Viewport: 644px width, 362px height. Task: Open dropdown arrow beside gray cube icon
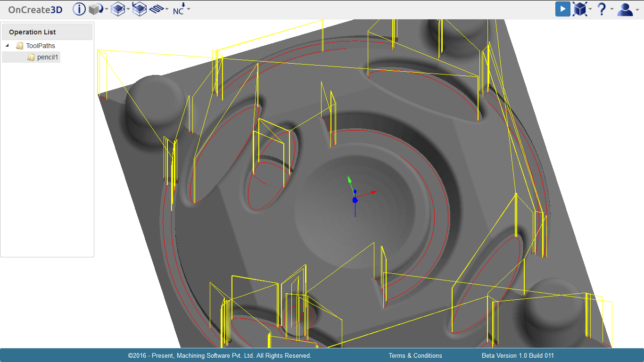(107, 9)
